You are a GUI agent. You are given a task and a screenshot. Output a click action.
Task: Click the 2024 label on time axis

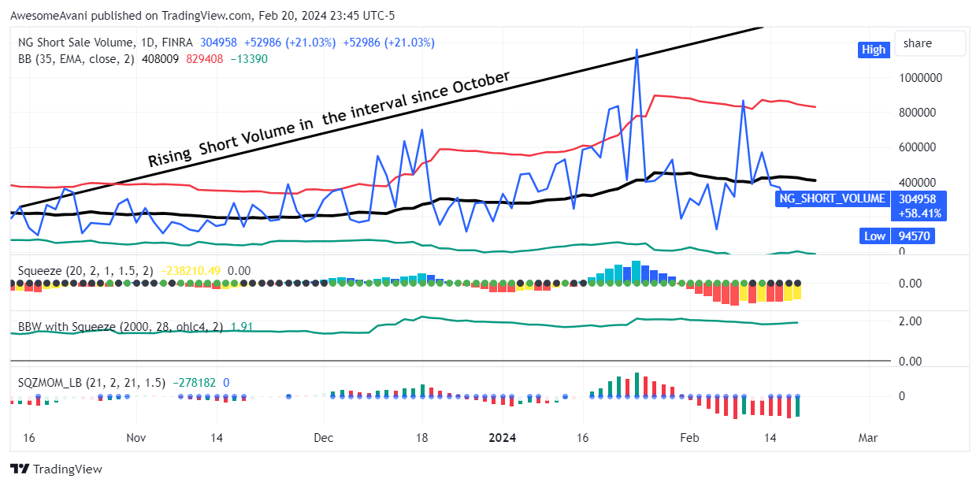click(502, 437)
